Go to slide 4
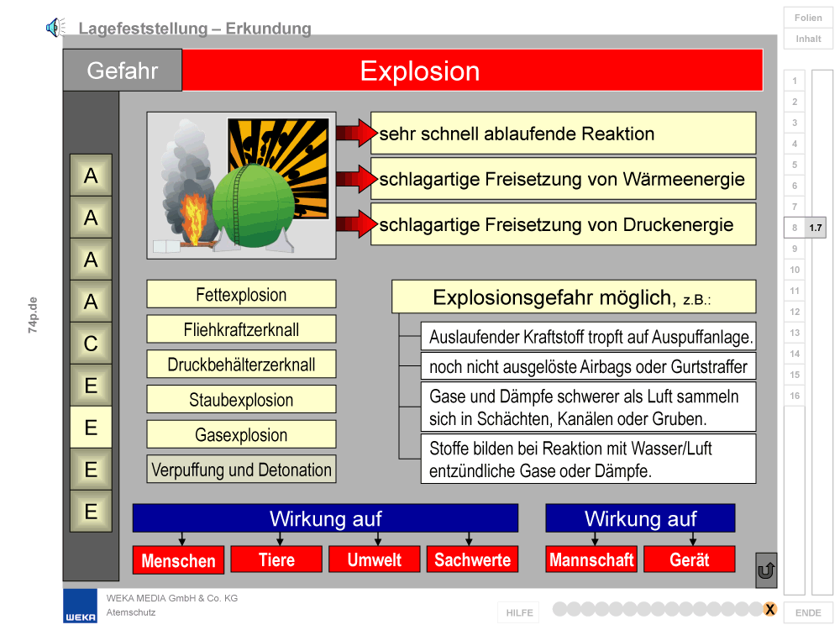 pos(795,144)
